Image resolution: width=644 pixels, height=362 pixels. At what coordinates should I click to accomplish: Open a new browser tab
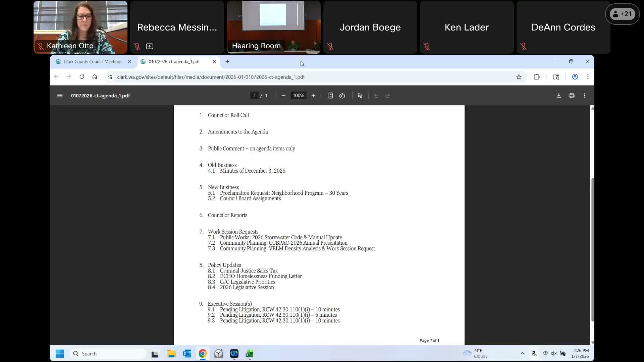(x=227, y=62)
